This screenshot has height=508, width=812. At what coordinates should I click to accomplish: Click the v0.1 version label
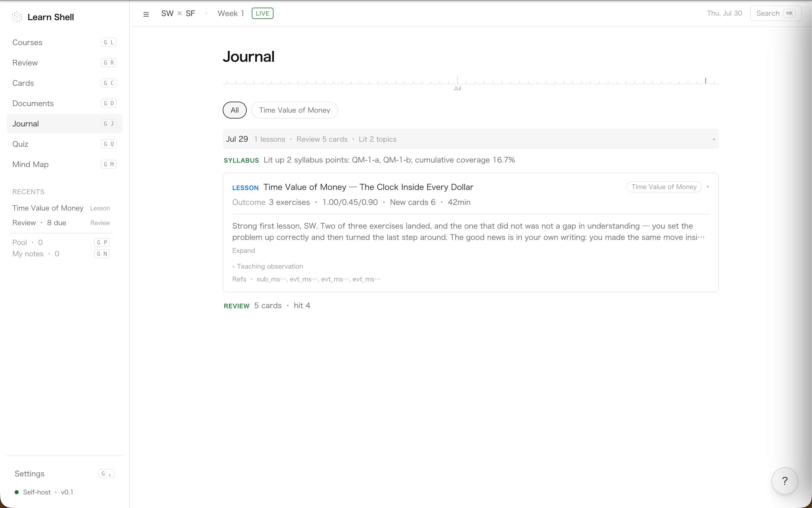[67, 492]
